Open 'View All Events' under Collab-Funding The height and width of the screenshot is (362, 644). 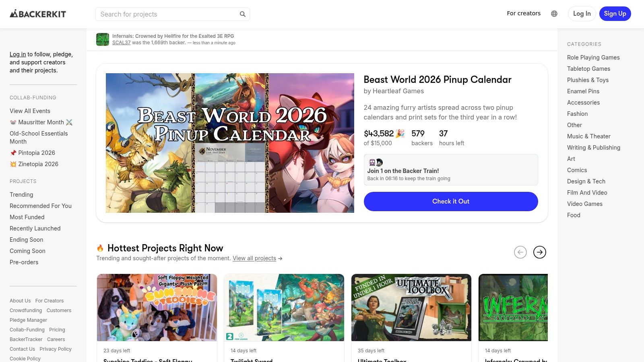30,111
